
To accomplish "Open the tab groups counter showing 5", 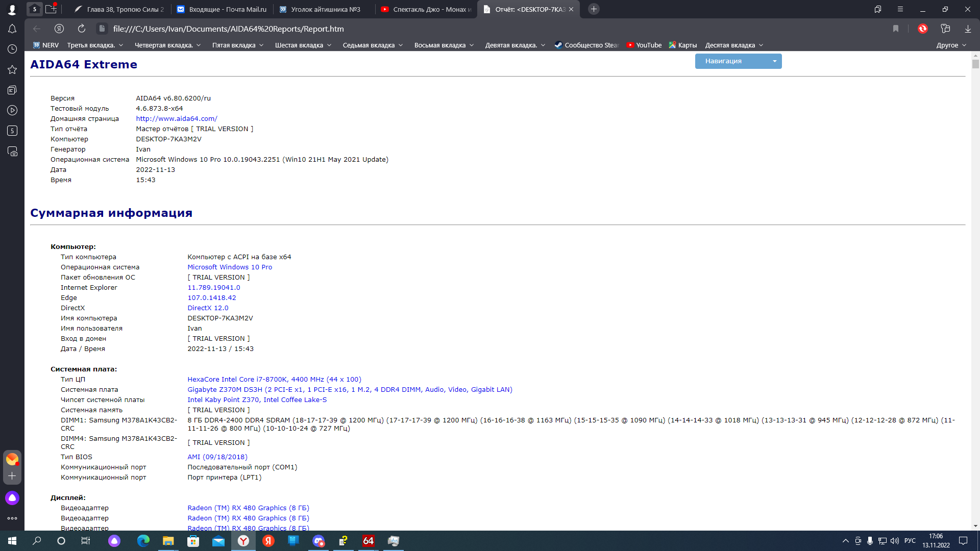I will click(x=35, y=9).
